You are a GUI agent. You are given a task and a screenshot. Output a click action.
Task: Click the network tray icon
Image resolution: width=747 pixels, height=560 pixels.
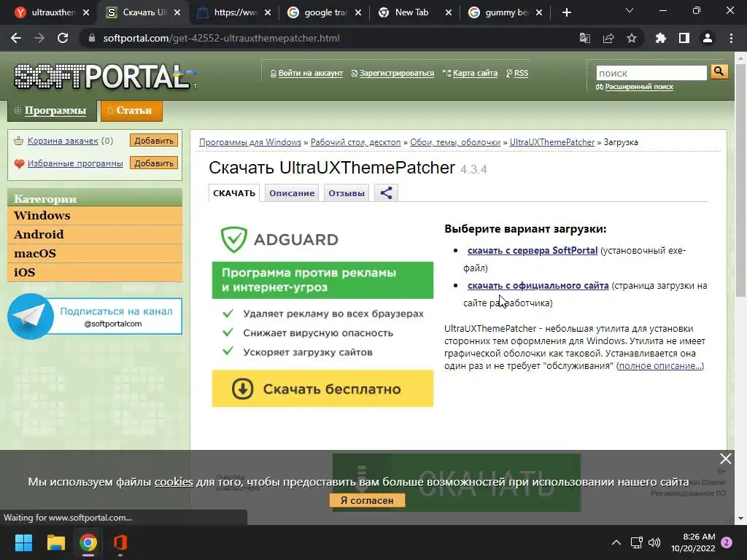click(x=636, y=542)
